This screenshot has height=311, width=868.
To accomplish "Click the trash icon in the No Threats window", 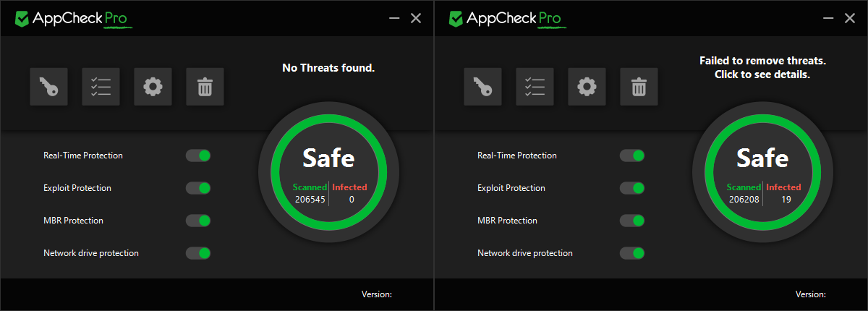I will [x=205, y=87].
